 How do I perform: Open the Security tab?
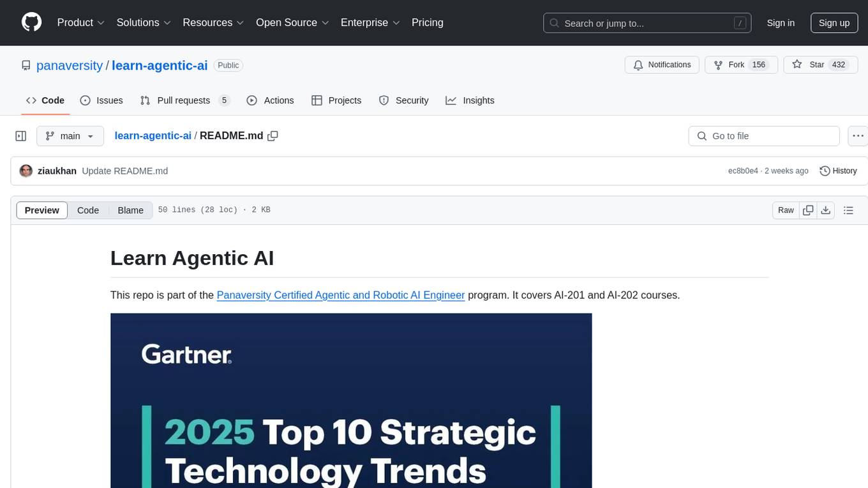[x=404, y=100]
